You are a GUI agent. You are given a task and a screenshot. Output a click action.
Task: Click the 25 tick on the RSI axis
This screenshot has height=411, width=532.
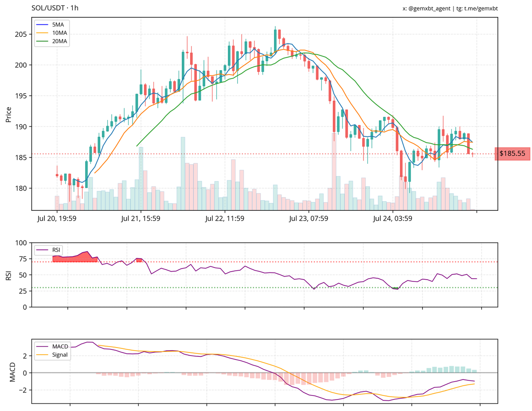[23, 291]
